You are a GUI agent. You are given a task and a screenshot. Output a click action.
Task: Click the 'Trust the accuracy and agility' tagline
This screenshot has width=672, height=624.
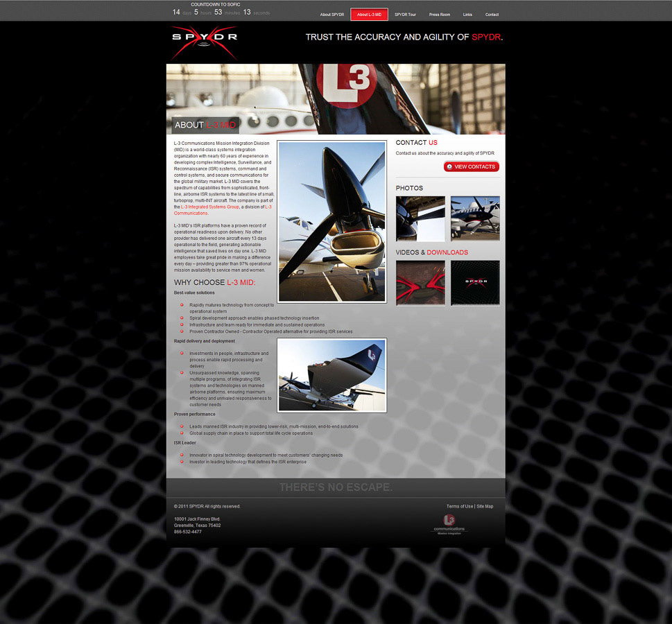tap(404, 37)
